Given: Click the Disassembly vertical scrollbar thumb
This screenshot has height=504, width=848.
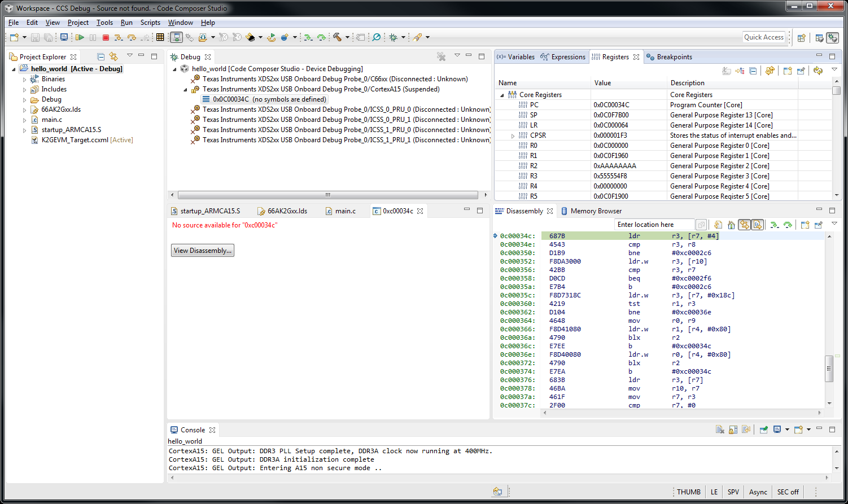Looking at the screenshot, I should tap(829, 369).
